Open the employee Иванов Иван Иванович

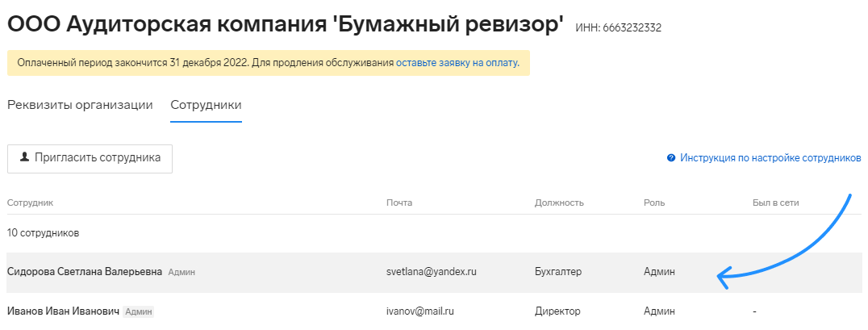pyautogui.click(x=63, y=311)
